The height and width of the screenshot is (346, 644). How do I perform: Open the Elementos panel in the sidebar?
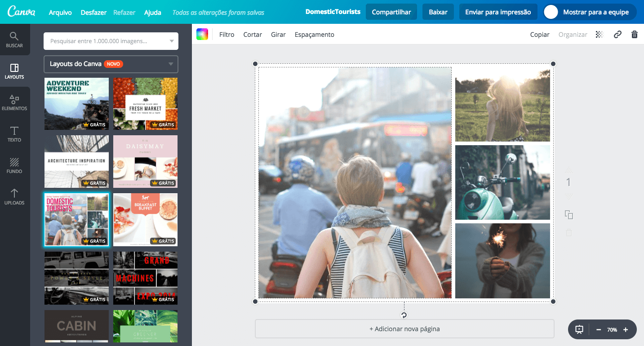pos(14,102)
